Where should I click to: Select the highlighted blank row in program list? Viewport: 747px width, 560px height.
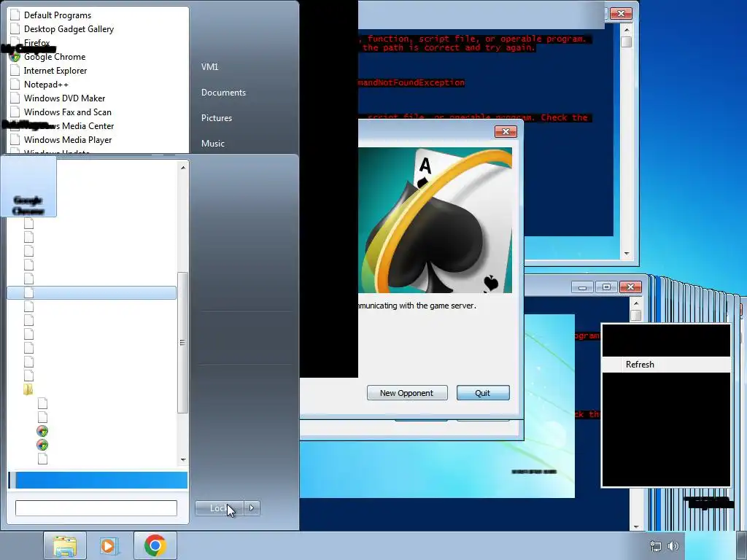(91, 293)
